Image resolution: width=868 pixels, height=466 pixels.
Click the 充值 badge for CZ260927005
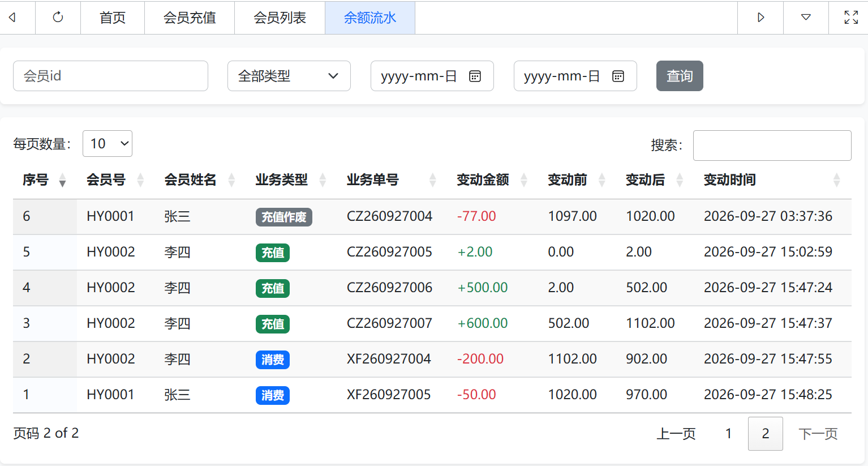[x=273, y=253]
